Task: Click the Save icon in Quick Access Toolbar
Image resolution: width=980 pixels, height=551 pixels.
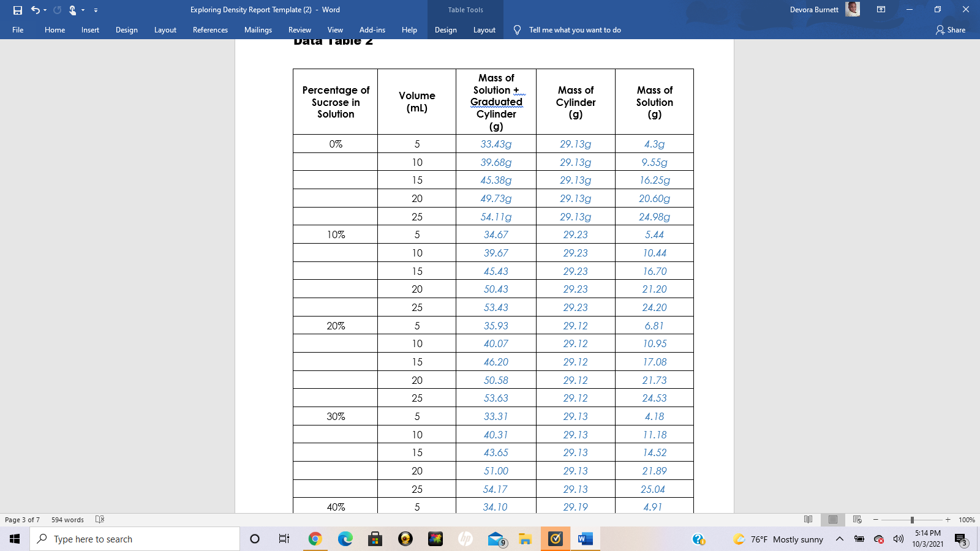Action: click(18, 10)
